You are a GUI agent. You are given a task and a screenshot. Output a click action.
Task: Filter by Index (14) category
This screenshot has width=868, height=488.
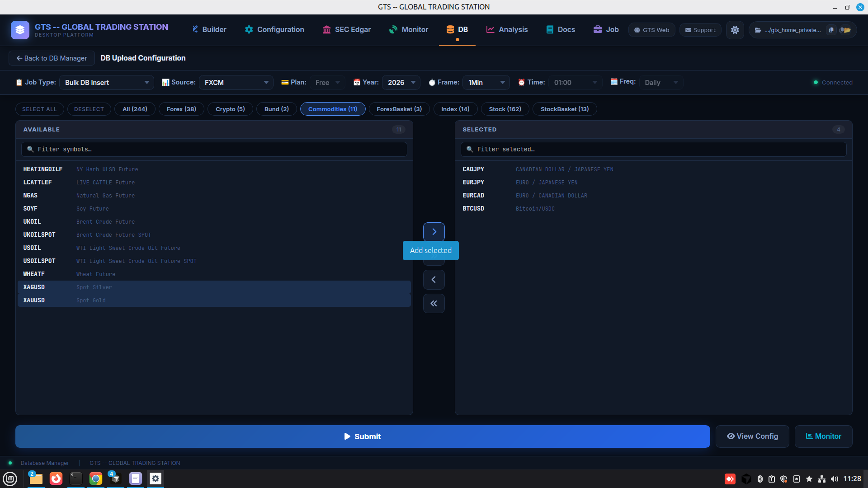455,109
